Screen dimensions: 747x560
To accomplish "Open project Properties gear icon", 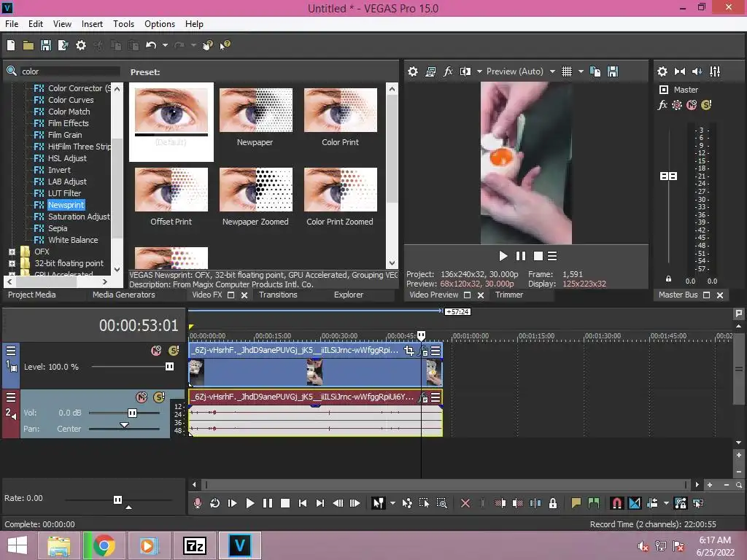I will pyautogui.click(x=81, y=45).
